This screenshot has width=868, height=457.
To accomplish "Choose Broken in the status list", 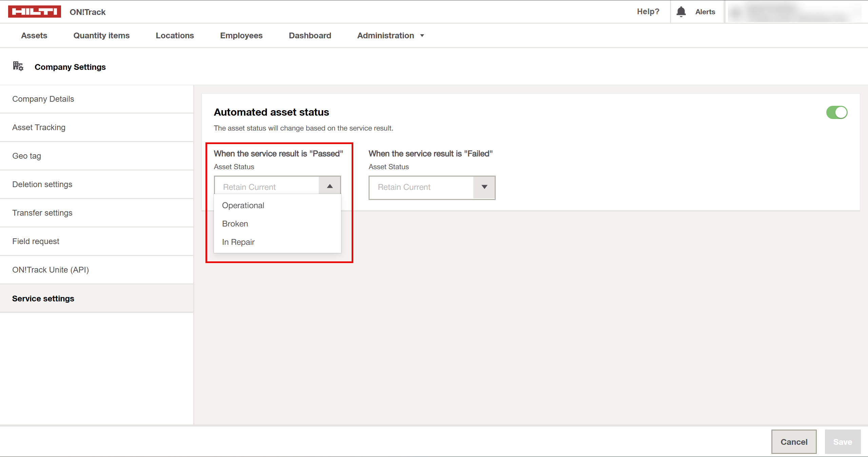I will coord(235,224).
